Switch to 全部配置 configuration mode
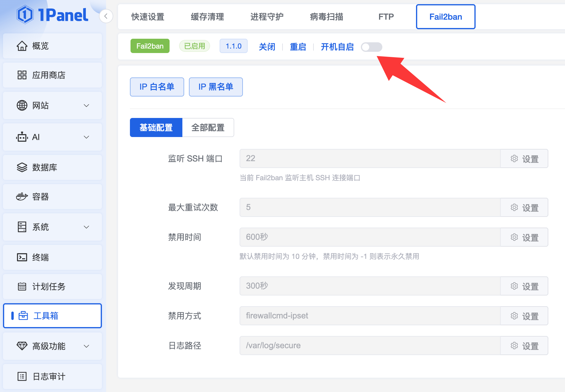The height and width of the screenshot is (392, 565). [x=208, y=128]
